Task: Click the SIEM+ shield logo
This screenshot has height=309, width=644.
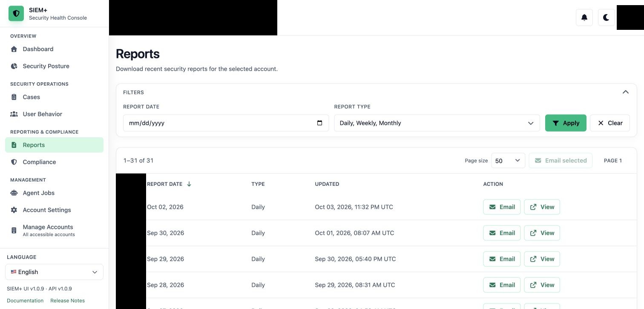Action: (x=16, y=14)
